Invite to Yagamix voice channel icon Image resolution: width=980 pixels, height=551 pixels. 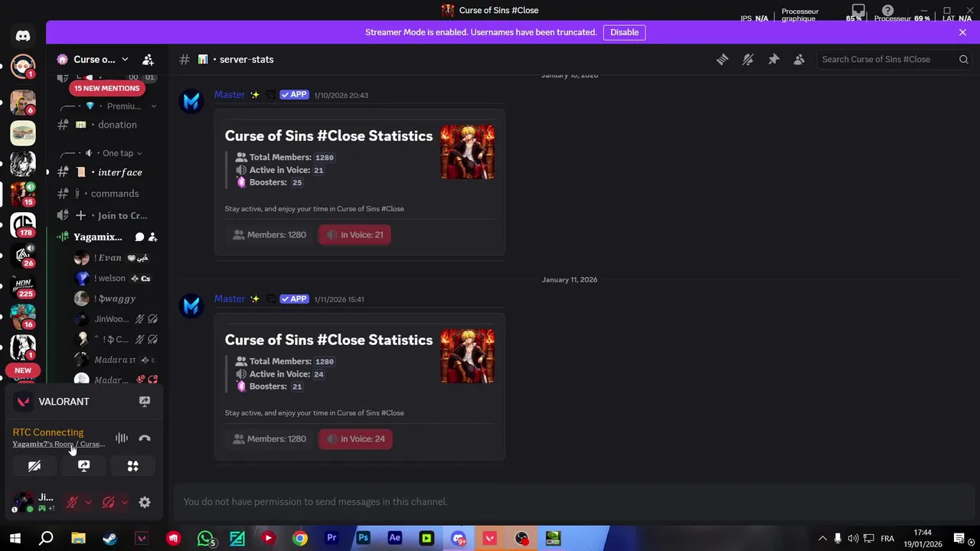(152, 237)
